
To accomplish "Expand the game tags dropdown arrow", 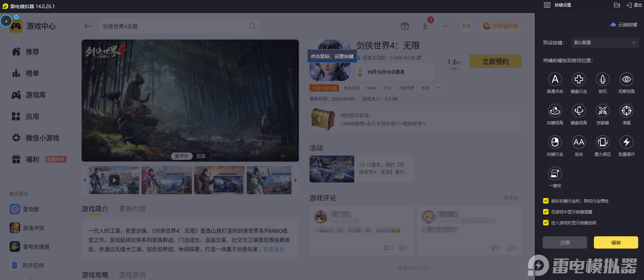I will 438,88.
